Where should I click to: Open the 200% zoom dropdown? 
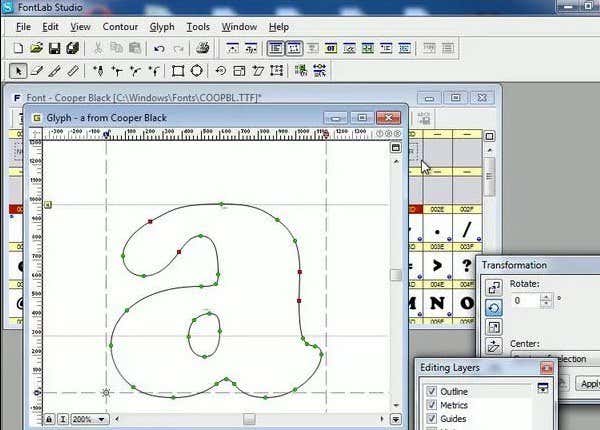coord(102,420)
